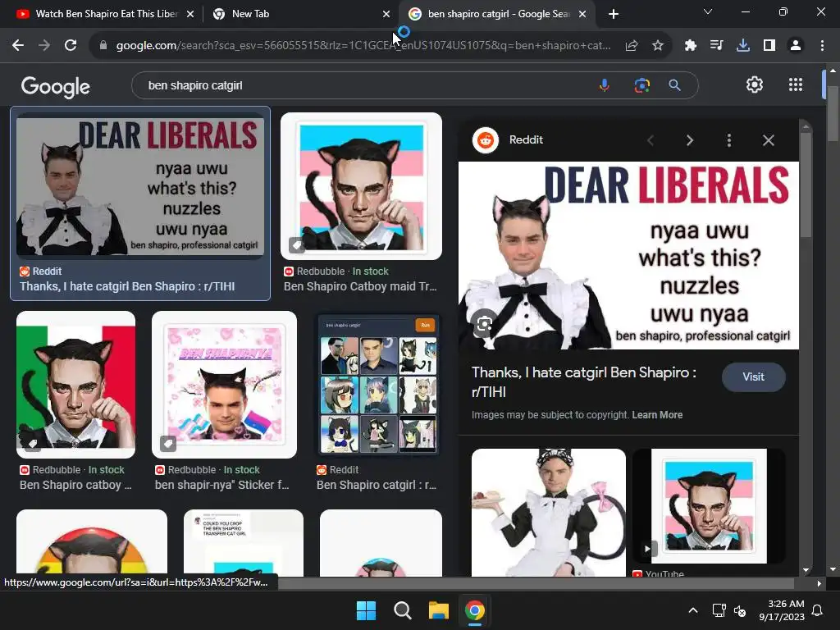The height and width of the screenshot is (630, 840).
Task: Go to next image in preview panel
Action: coord(689,140)
